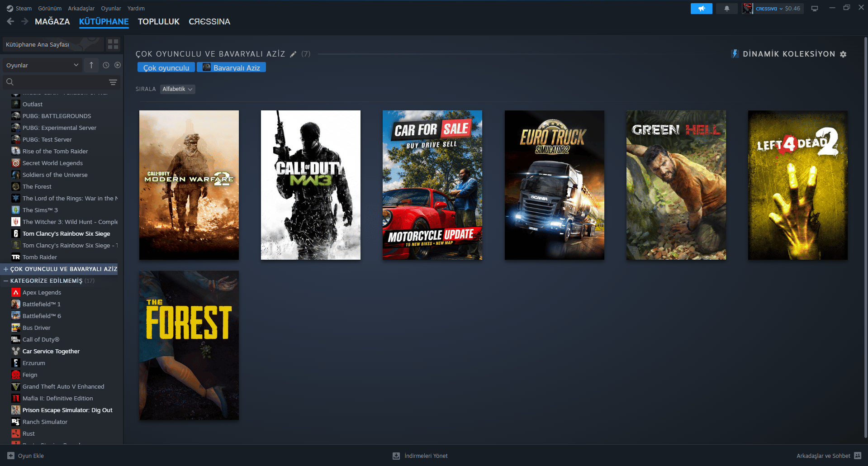The height and width of the screenshot is (466, 868).
Task: Switch to Big Picture mode monitor icon
Action: [815, 9]
